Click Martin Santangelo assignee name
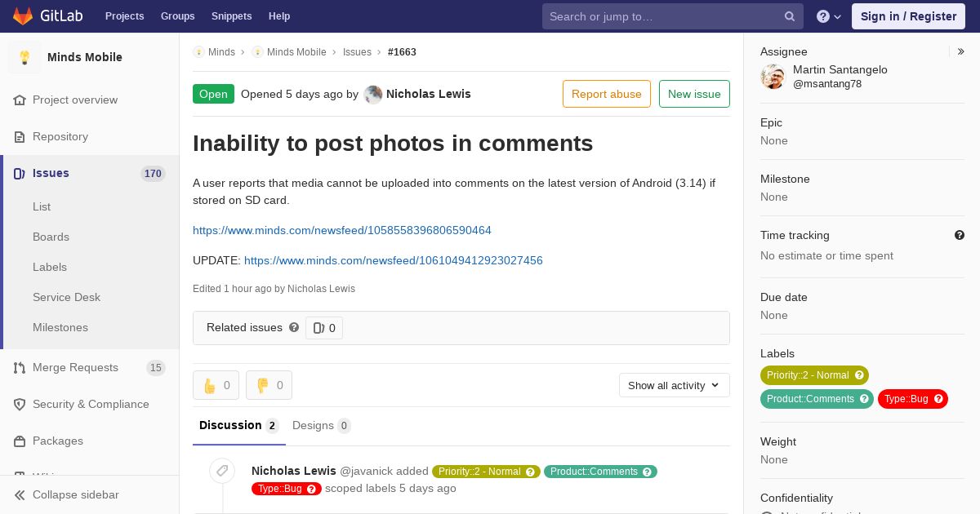 pos(840,70)
